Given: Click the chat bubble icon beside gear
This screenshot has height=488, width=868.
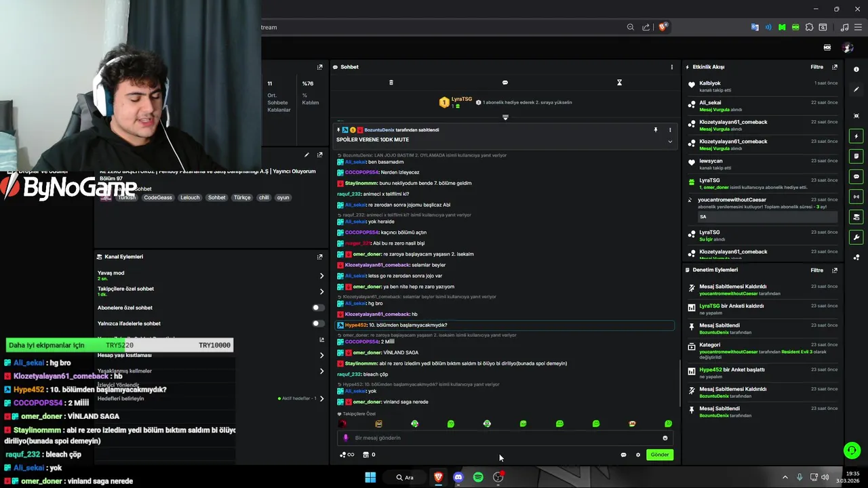Looking at the screenshot, I should tap(623, 455).
